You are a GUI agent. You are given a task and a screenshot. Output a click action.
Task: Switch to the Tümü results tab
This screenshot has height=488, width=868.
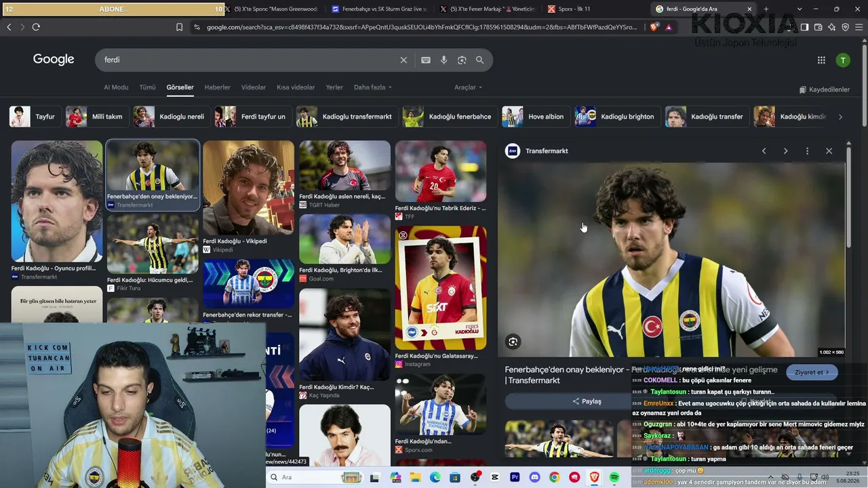tap(147, 87)
